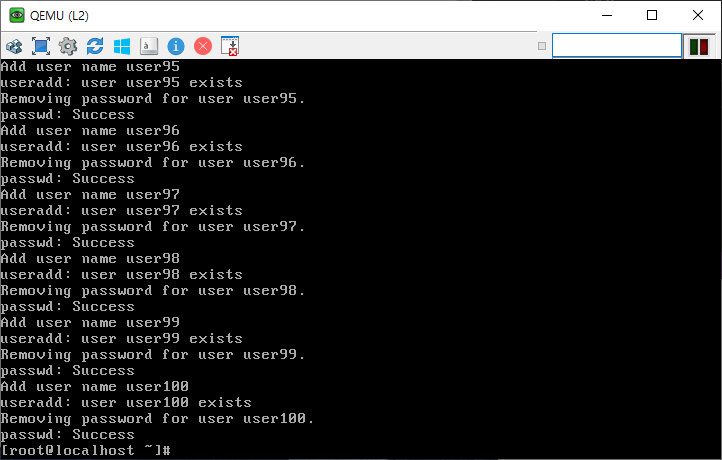Viewport: 722px width, 460px height.
Task: Click the line 'Add user name user97'
Action: click(x=90, y=195)
